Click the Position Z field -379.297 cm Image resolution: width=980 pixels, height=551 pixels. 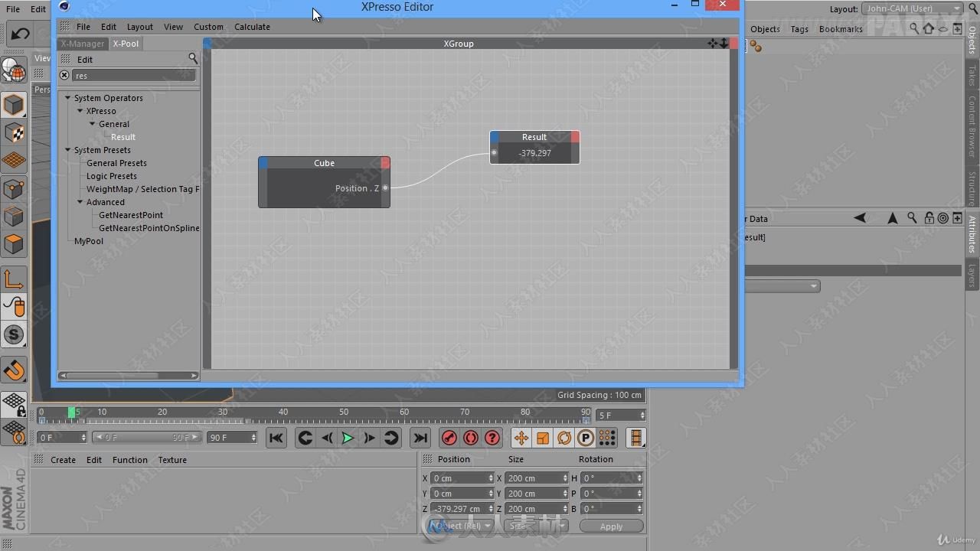(462, 509)
